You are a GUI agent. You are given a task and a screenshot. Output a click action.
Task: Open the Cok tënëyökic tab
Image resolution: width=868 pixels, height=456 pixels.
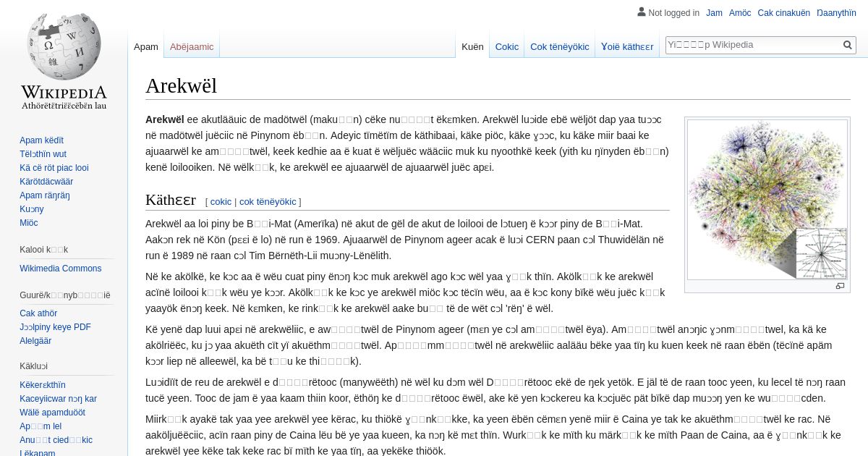click(560, 46)
